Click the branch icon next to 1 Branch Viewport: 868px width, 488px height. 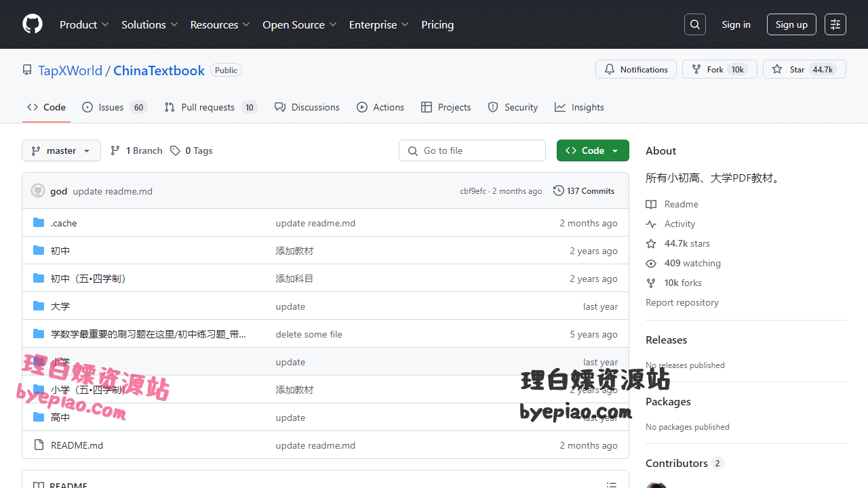(115, 150)
